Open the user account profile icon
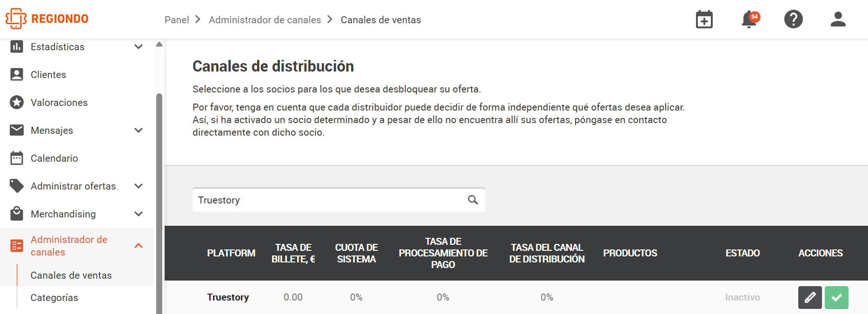Viewport: 868px width, 314px height. [838, 20]
